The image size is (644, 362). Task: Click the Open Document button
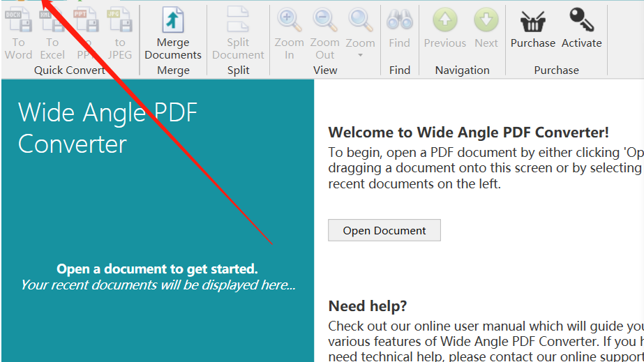pos(384,230)
